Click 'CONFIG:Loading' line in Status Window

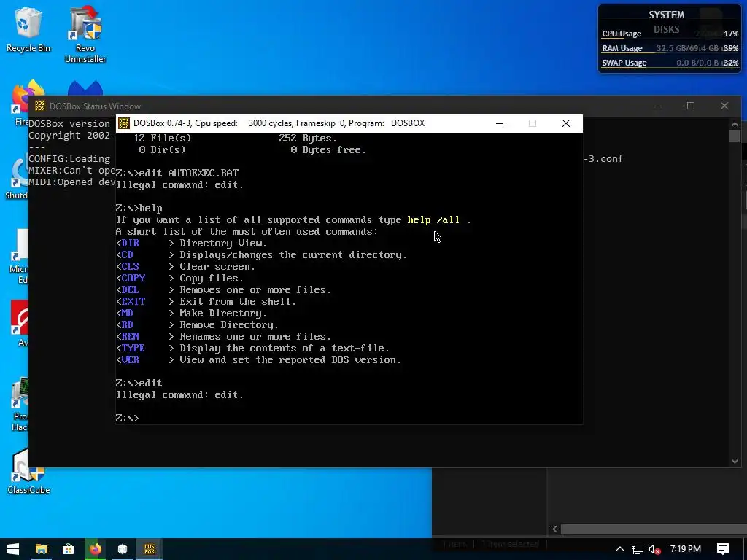69,159
